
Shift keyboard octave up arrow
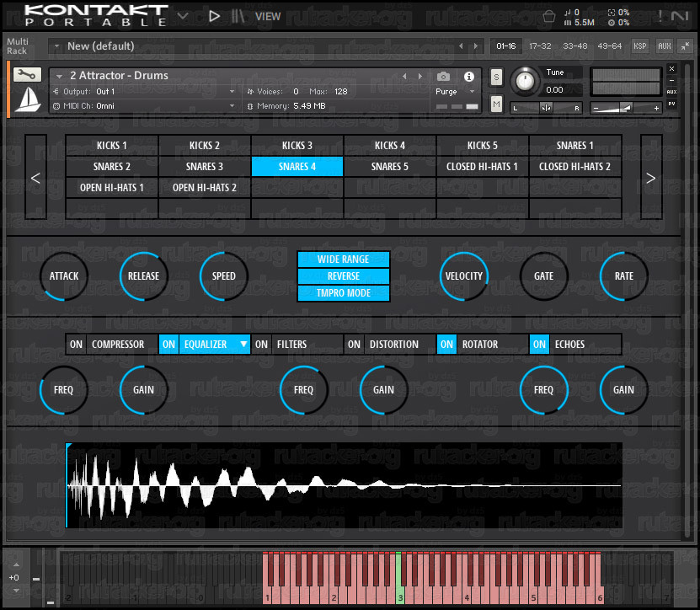[16, 565]
